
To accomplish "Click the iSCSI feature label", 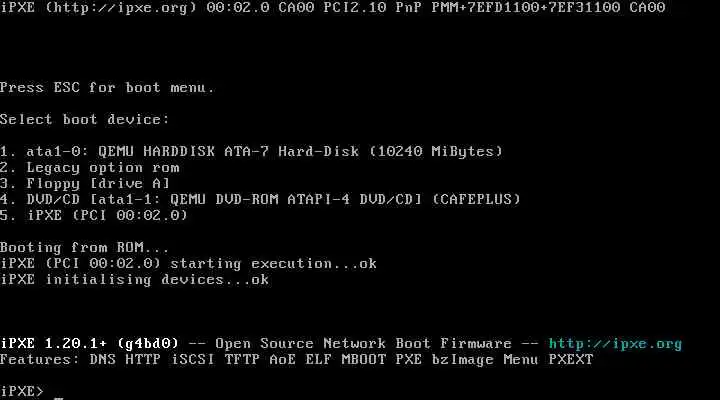I will click(x=193, y=360).
